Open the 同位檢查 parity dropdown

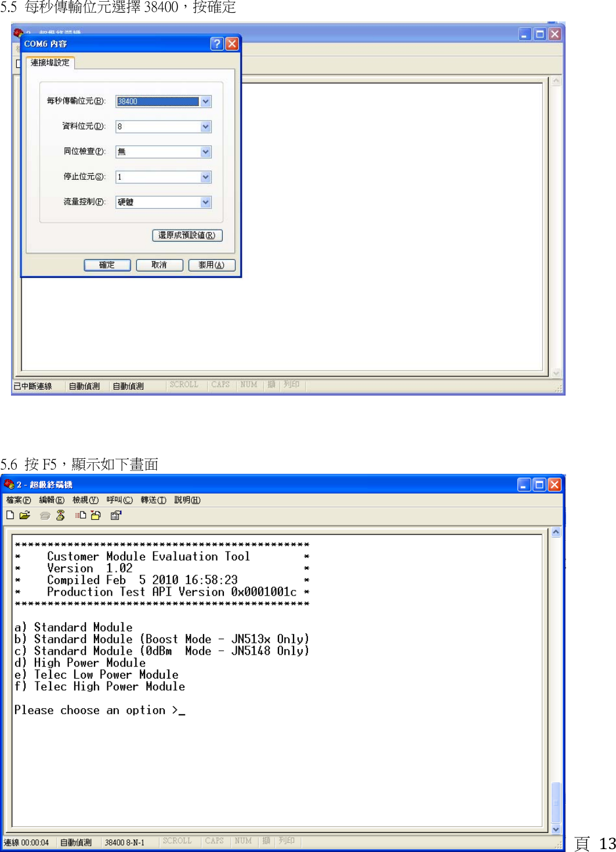coord(205,152)
